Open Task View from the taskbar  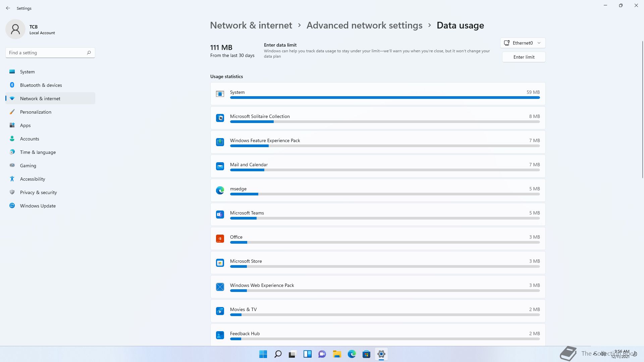(x=293, y=354)
